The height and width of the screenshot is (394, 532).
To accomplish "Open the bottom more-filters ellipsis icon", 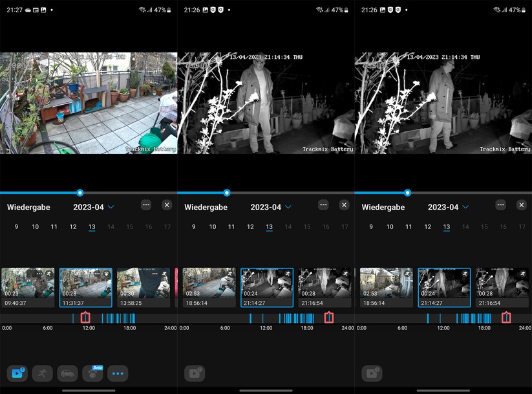I will 117,373.
